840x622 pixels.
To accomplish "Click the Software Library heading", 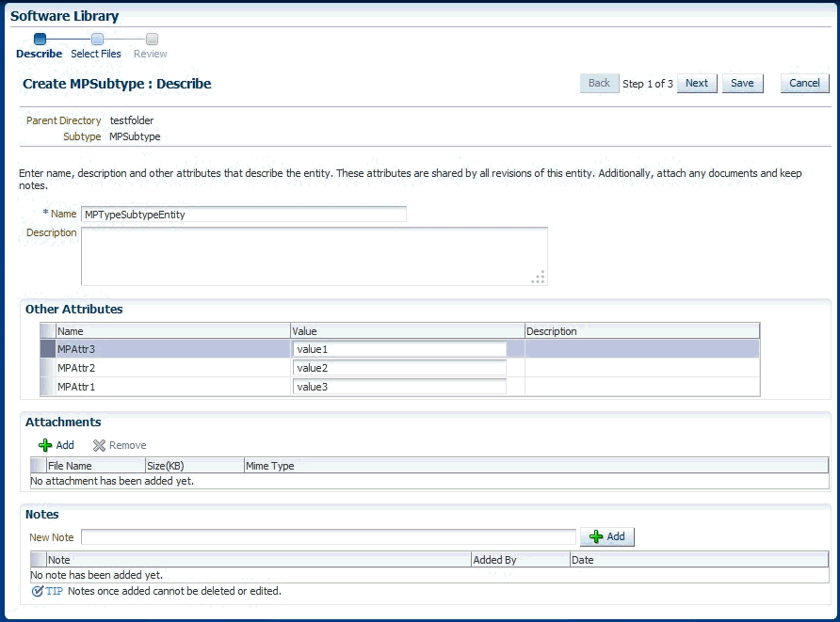I will (64, 16).
